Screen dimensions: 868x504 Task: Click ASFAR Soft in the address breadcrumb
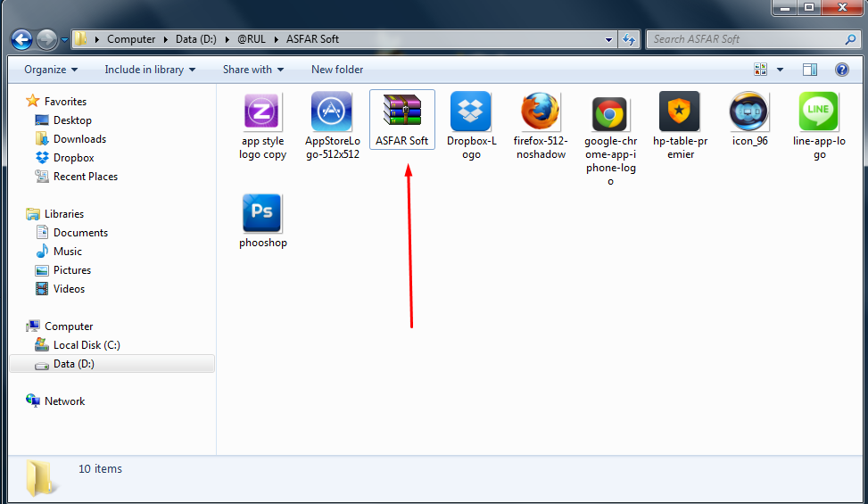coord(312,39)
